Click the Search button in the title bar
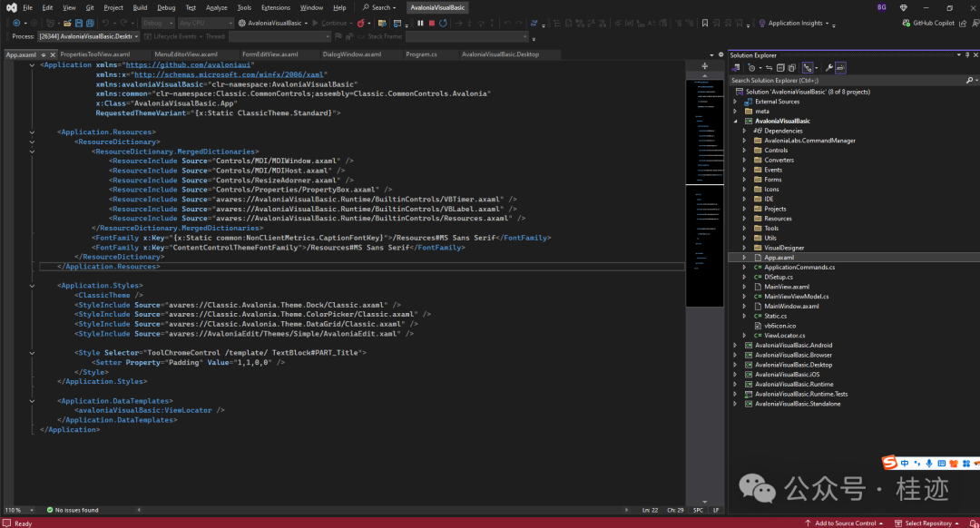The height and width of the screenshot is (528, 980). pos(379,7)
